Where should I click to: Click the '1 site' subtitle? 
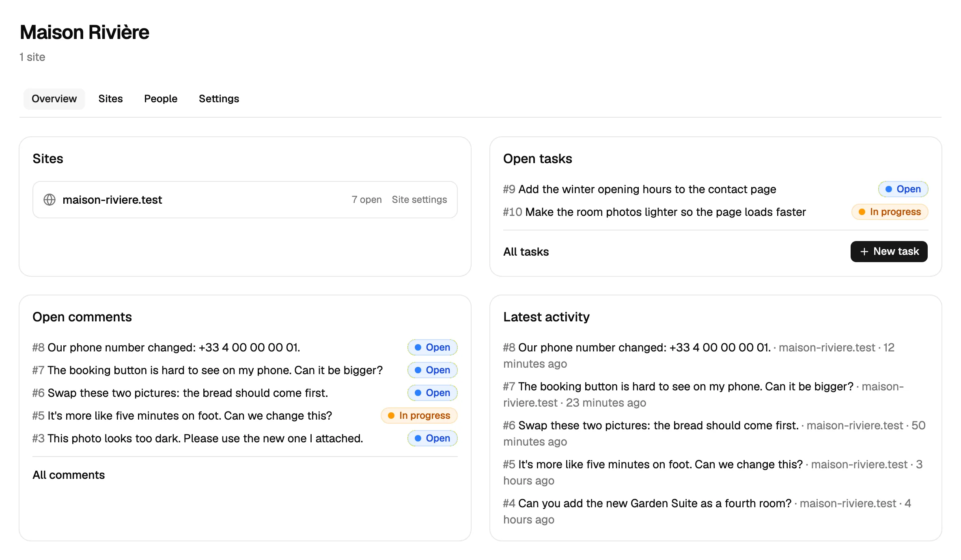[32, 57]
